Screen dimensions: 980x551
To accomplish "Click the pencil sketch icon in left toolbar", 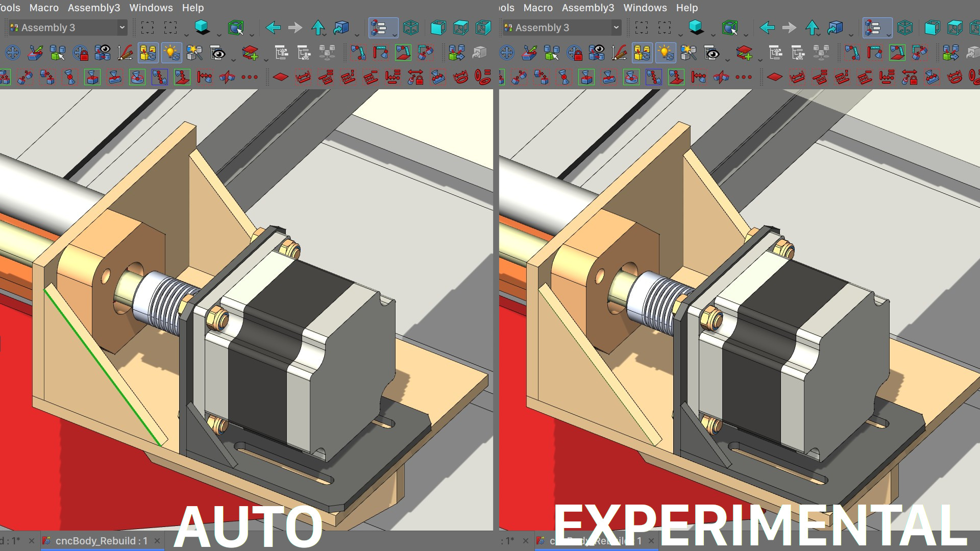I will point(125,53).
